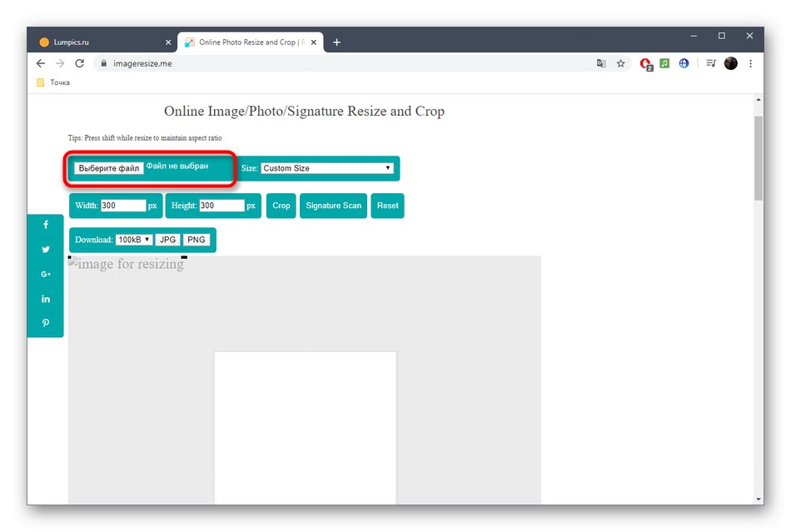791x532 pixels.
Task: Select the Online Photo Resize and Crop tab
Action: (x=251, y=42)
